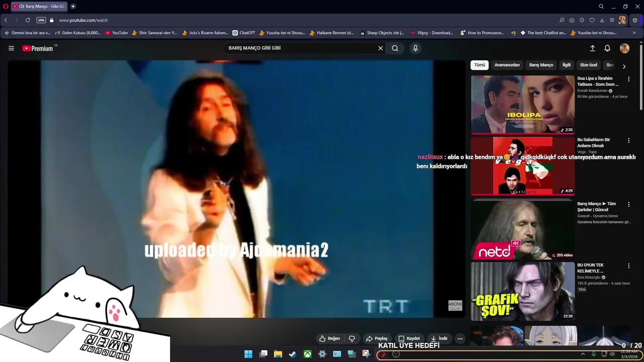The image size is (644, 362).
Task: Open options for Dua Lipa x İbrahim Tatlıses video
Action: pyautogui.click(x=628, y=79)
